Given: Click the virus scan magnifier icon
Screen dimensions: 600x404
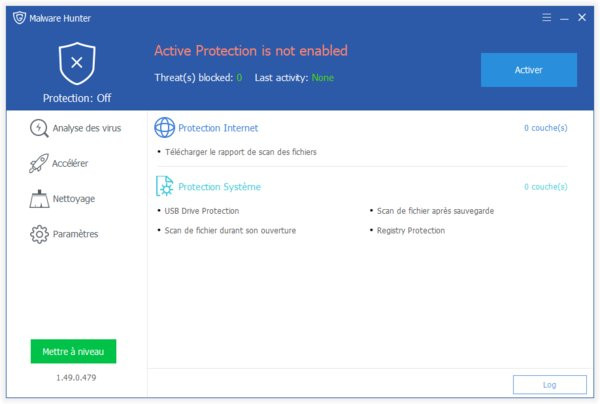Looking at the screenshot, I should (39, 128).
